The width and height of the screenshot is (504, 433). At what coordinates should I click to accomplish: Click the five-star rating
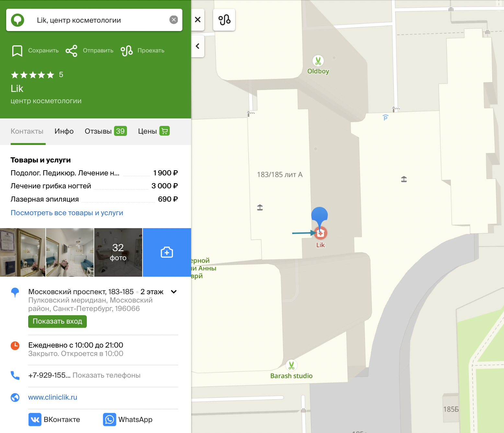pos(32,75)
